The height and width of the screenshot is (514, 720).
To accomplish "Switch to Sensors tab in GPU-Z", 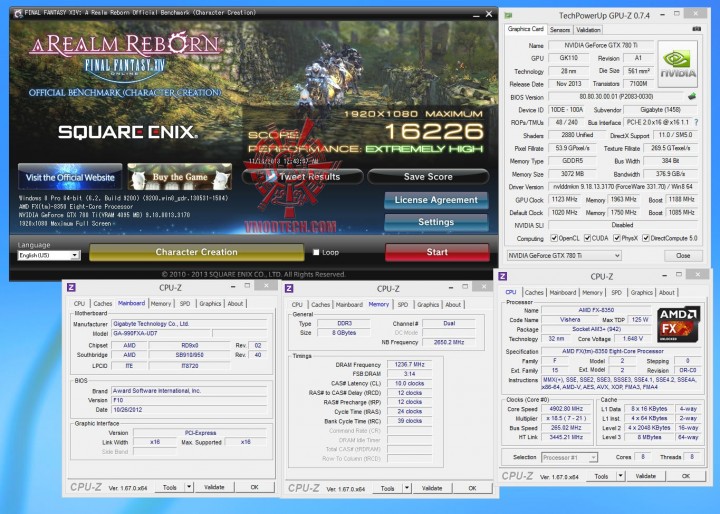I will pos(560,30).
